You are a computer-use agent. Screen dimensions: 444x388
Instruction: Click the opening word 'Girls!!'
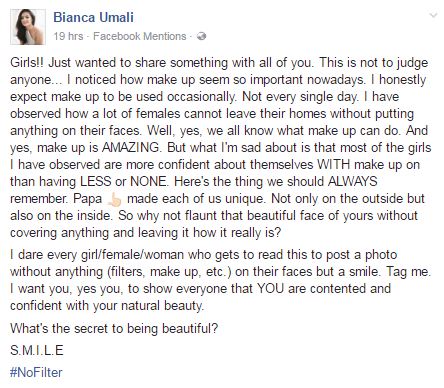(27, 63)
